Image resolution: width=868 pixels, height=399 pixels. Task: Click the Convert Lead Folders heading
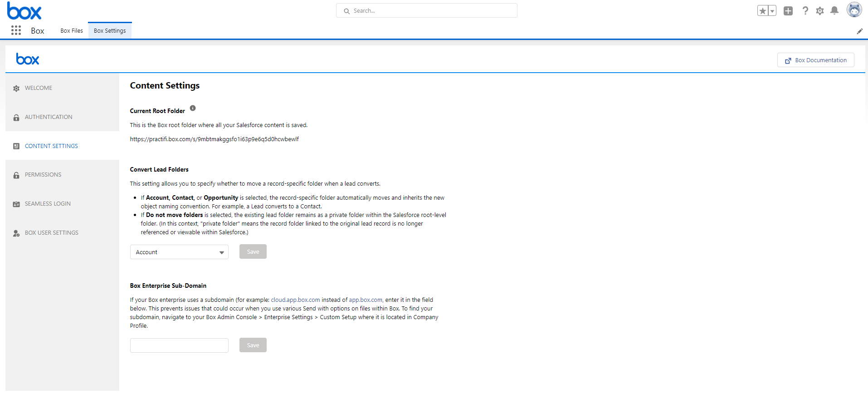(159, 170)
